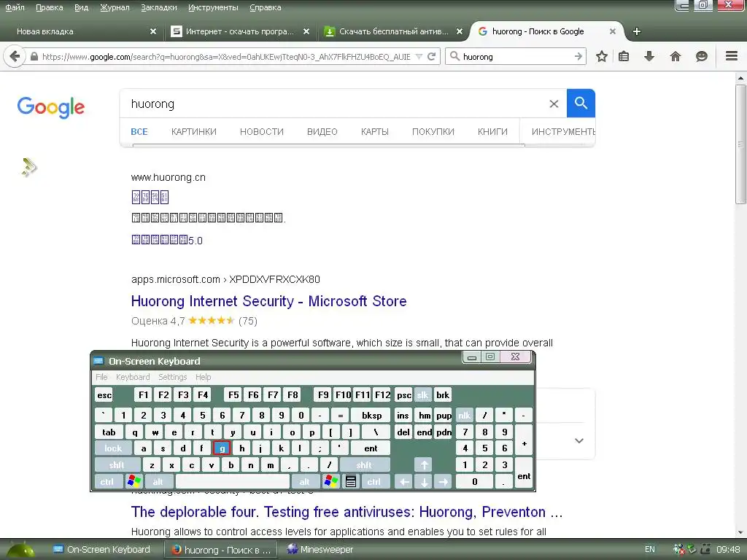The image size is (747, 560).
Task: Click the main ent key next to the apostrophe
Action: [370, 448]
